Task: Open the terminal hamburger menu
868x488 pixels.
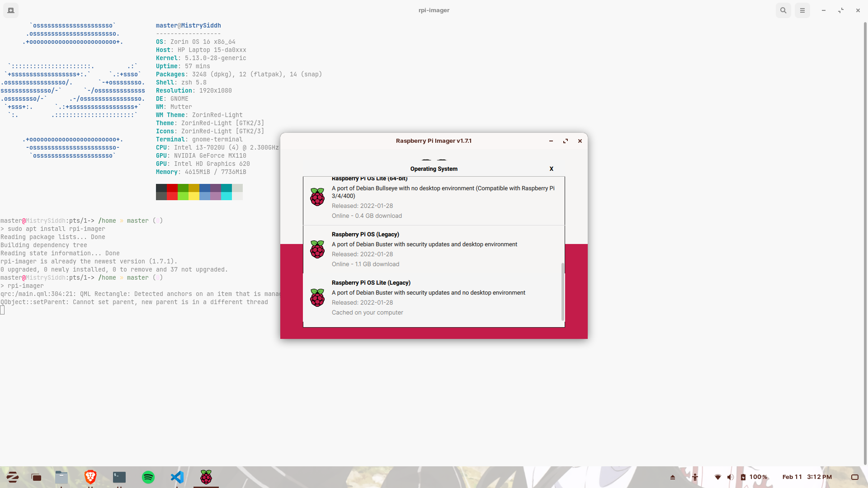Action: (x=802, y=10)
